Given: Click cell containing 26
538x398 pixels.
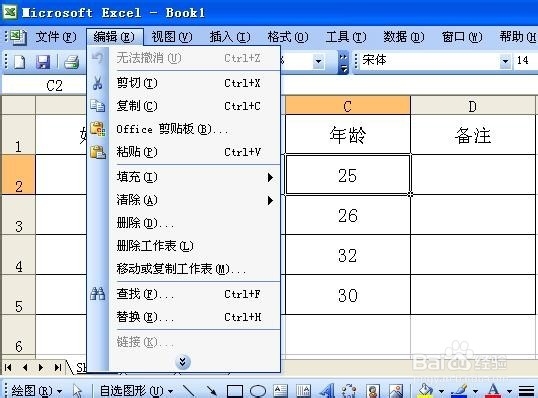Looking at the screenshot, I should tap(348, 215).
